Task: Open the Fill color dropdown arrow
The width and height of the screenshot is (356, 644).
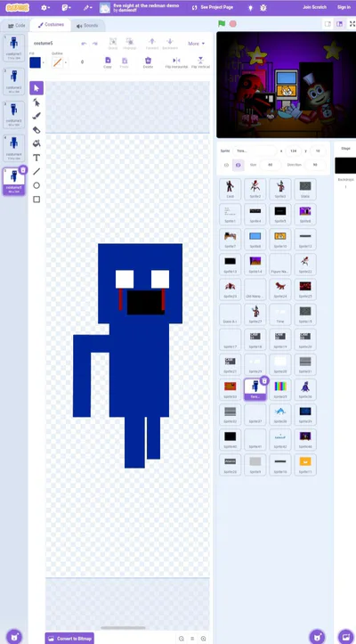Action: point(44,63)
